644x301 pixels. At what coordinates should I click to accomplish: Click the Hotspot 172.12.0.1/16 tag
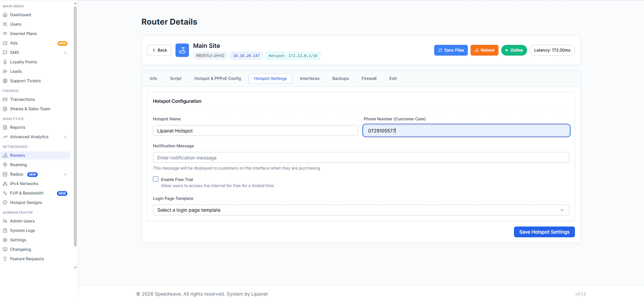(293, 56)
